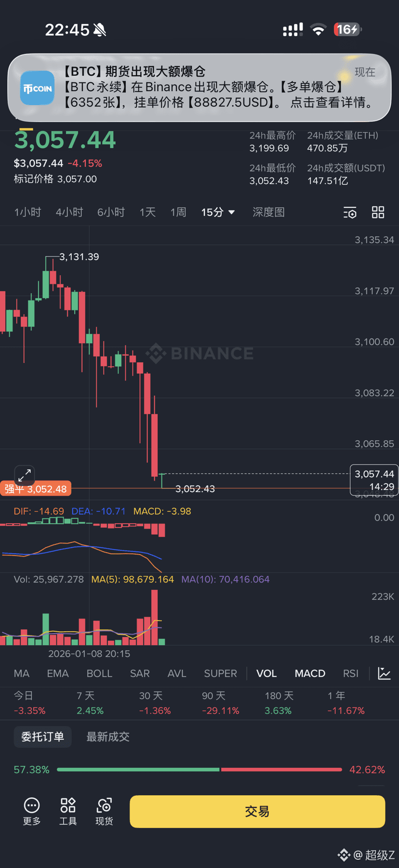This screenshot has width=399, height=868.
Task: Toggle the SUPER indicator
Action: (220, 673)
